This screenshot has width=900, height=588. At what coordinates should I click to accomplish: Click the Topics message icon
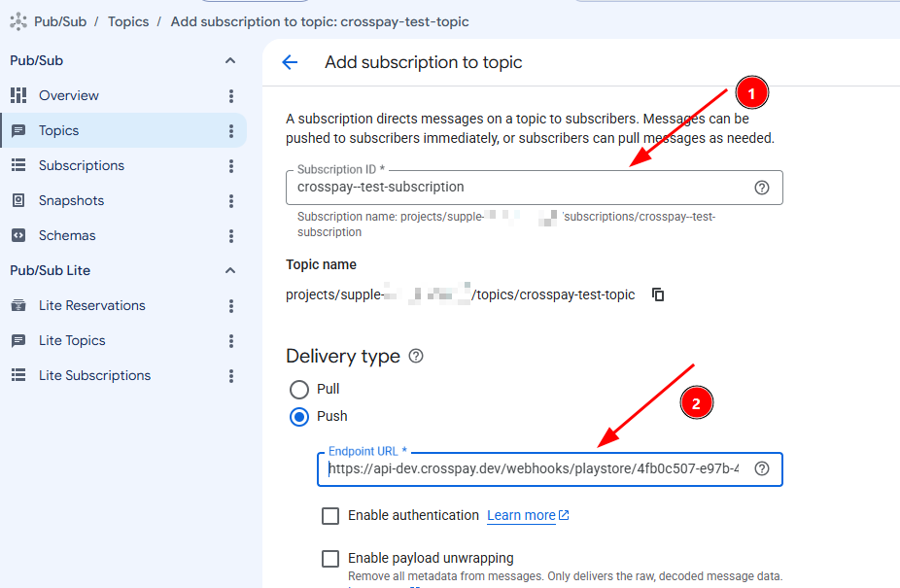coord(18,130)
